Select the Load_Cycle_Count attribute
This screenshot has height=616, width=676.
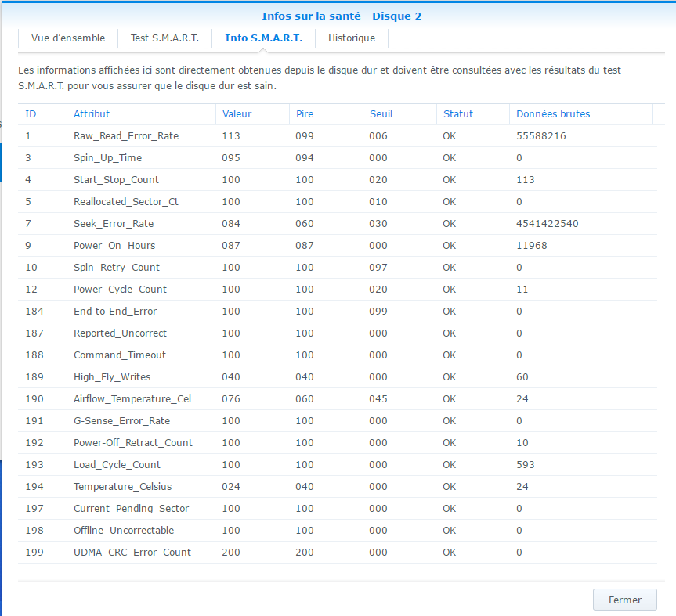click(x=117, y=465)
